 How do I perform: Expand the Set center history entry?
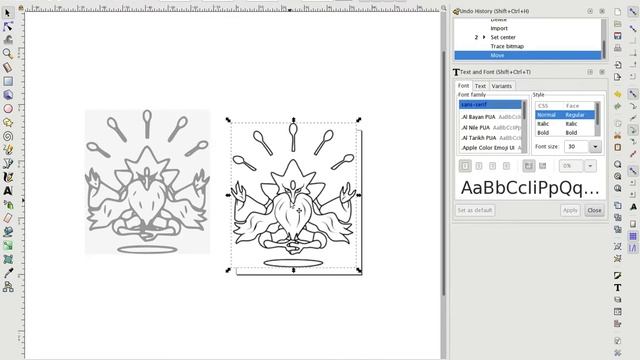[484, 37]
